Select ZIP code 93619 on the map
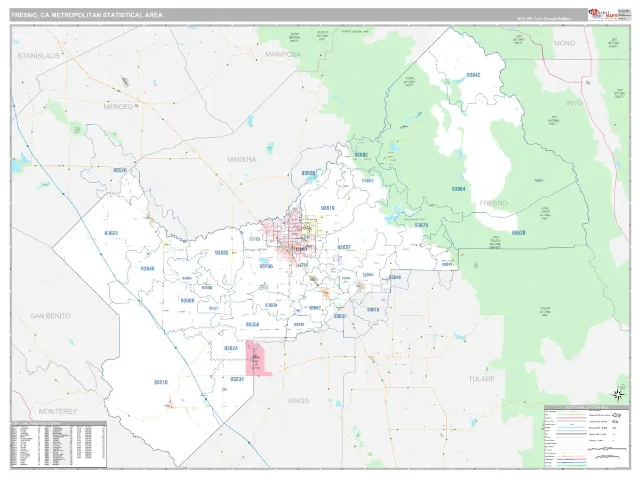 click(327, 208)
